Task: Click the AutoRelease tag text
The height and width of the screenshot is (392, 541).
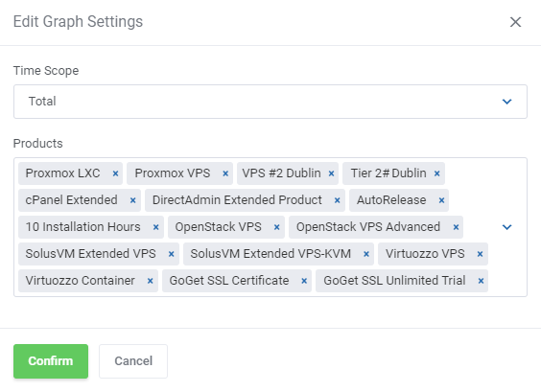Action: [x=391, y=200]
